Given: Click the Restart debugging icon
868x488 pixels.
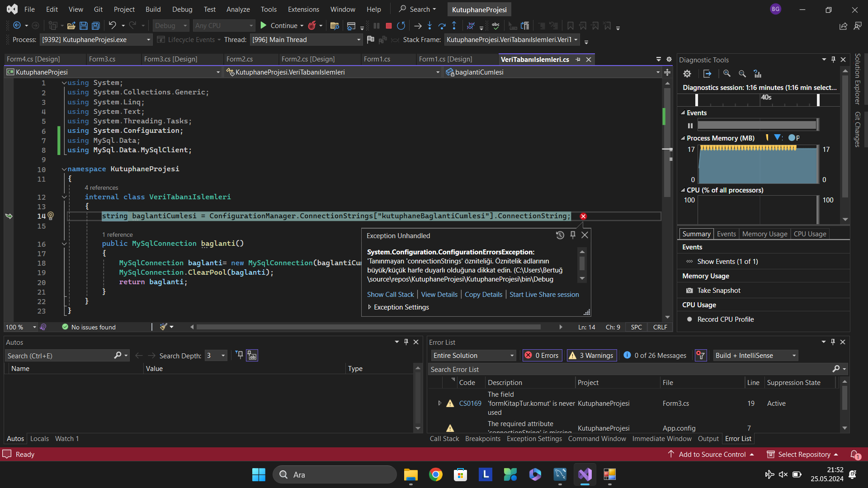Looking at the screenshot, I should 401,26.
